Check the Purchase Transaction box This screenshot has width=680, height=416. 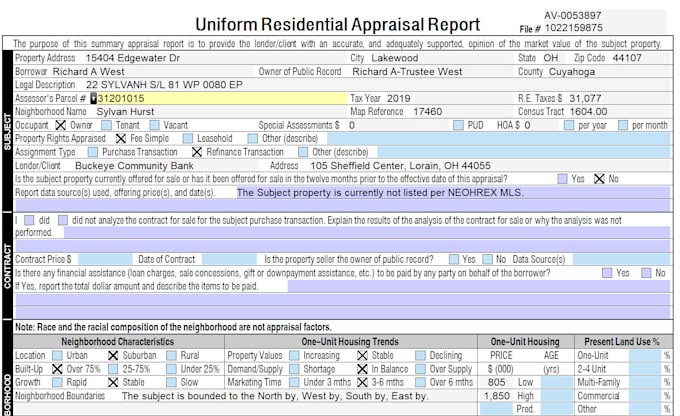[92, 152]
